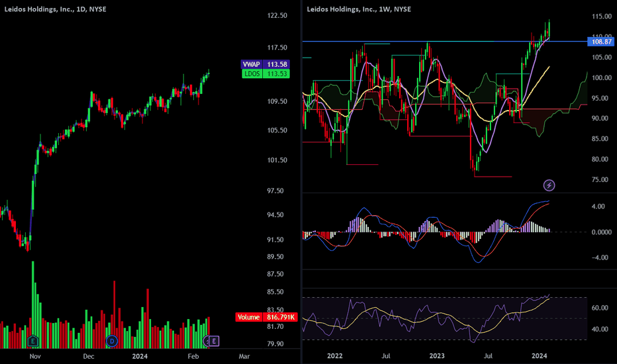Click the 115.00 price on weekly axis

click(x=602, y=16)
